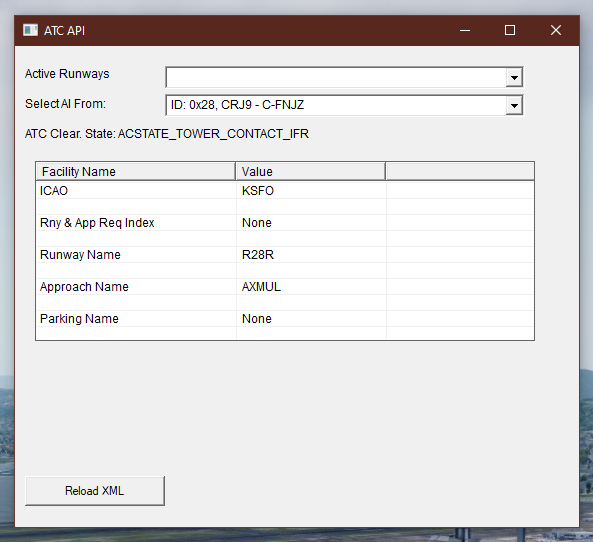Minimize the ATC API window

pos(465,30)
